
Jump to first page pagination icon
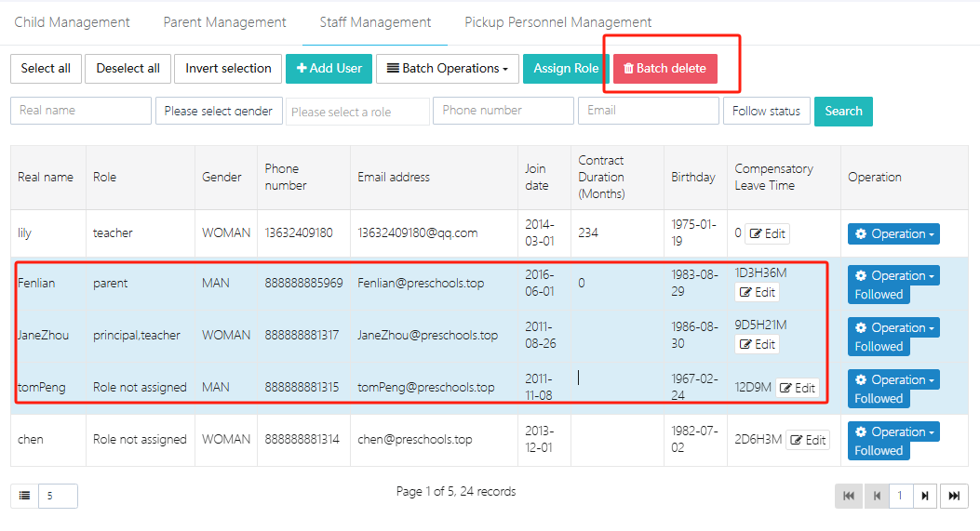tap(849, 497)
